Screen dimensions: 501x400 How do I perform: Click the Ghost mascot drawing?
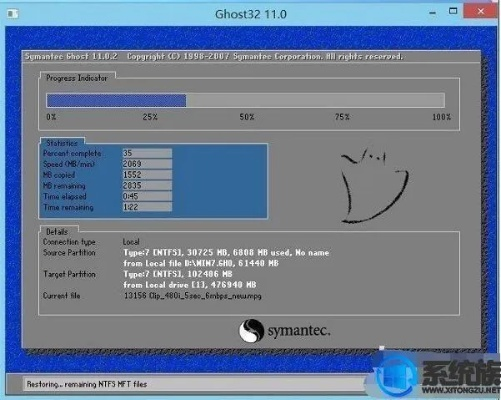374,185
